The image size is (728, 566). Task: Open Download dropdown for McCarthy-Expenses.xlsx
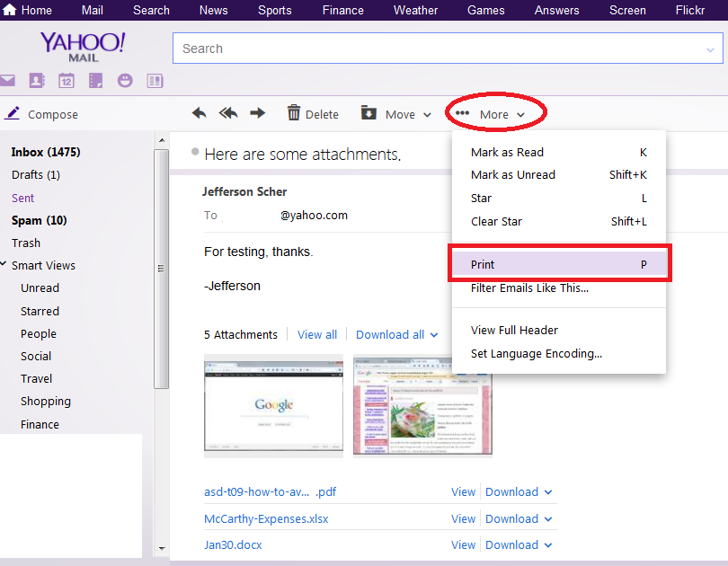coord(548,519)
